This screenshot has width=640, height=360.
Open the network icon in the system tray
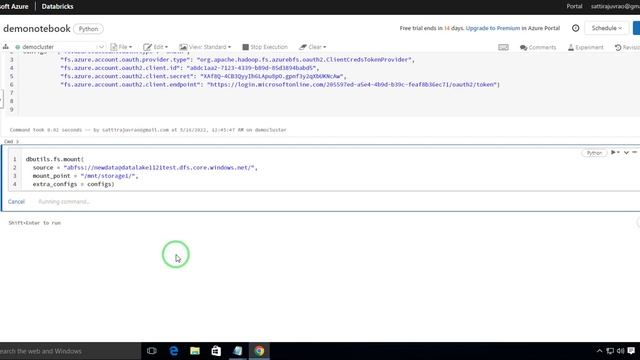pyautogui.click(x=610, y=351)
